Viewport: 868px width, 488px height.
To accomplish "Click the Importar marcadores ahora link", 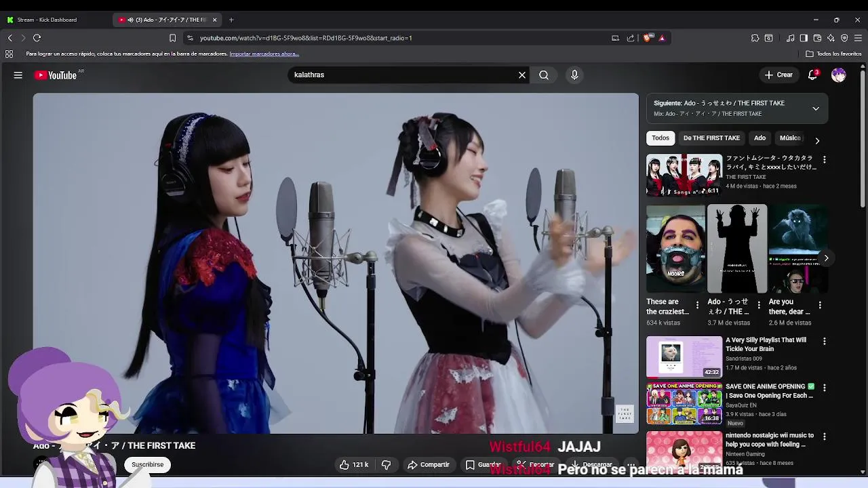I will coord(264,54).
